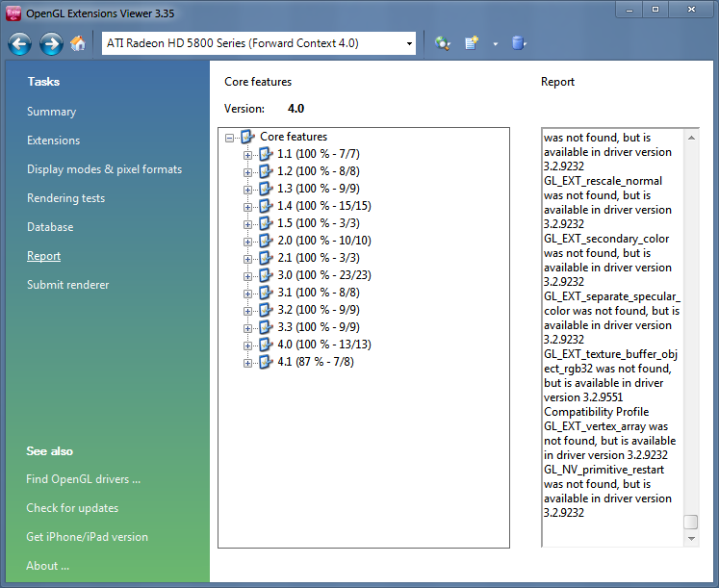The width and height of the screenshot is (719, 588).
Task: Click the 4.0 row checklist icon
Action: [x=266, y=345]
